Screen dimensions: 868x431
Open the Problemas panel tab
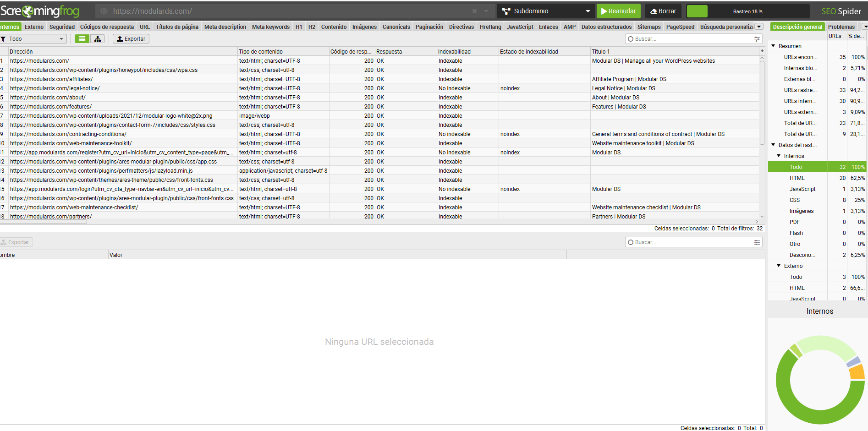841,27
